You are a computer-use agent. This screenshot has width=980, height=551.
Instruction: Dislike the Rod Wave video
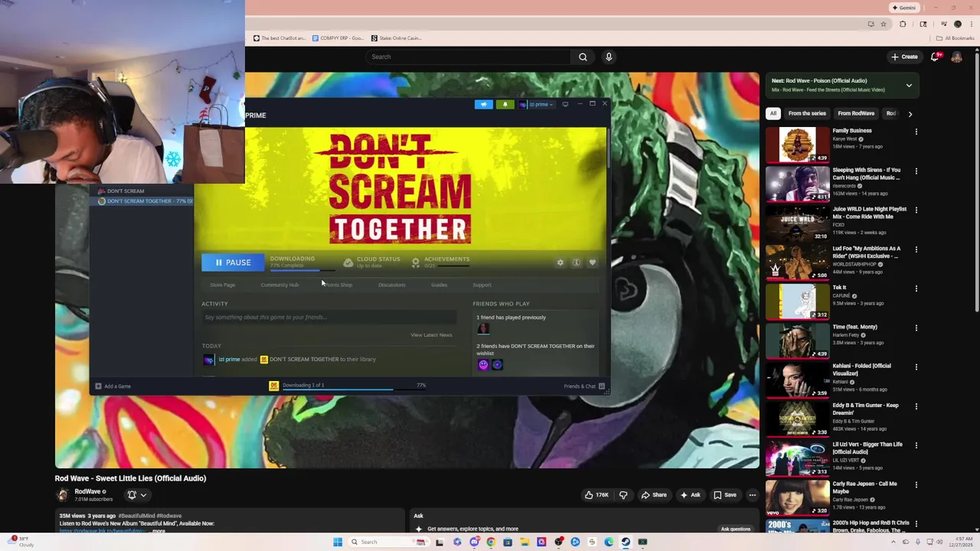tap(623, 495)
